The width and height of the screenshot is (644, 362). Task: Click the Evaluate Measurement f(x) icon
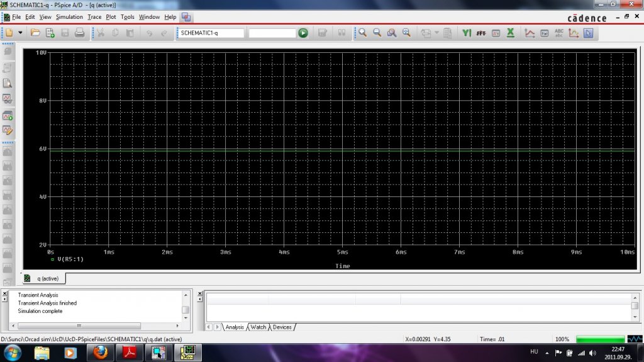click(545, 33)
